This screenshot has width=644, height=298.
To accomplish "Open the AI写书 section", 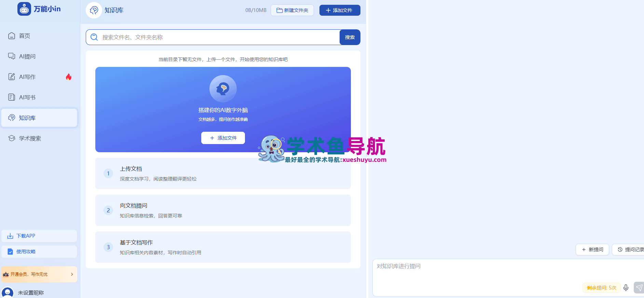I will click(39, 97).
